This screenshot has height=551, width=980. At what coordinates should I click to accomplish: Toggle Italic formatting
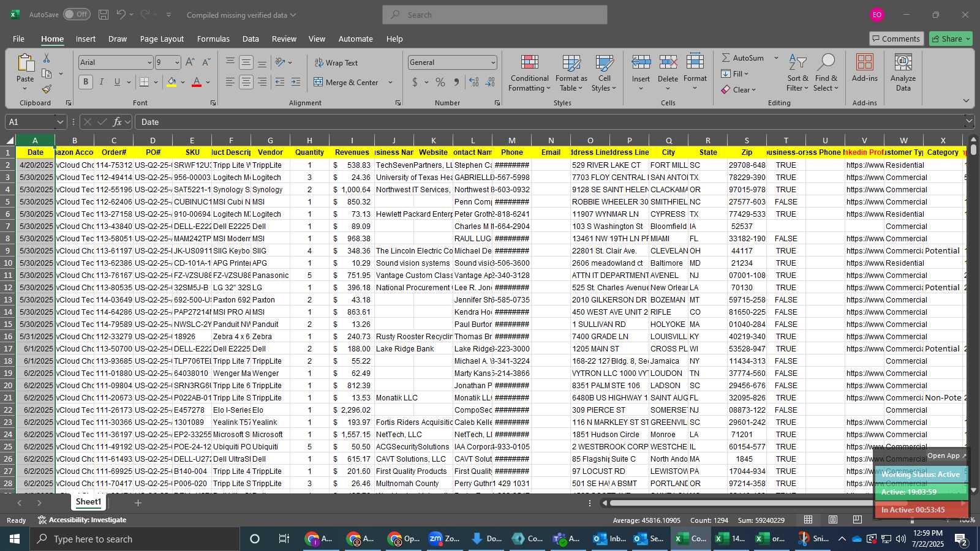(x=102, y=82)
